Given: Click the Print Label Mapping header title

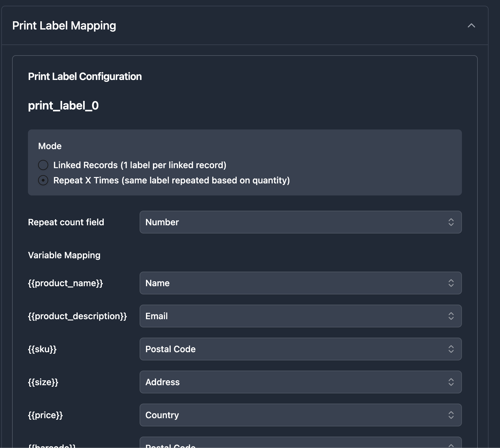Looking at the screenshot, I should point(64,26).
